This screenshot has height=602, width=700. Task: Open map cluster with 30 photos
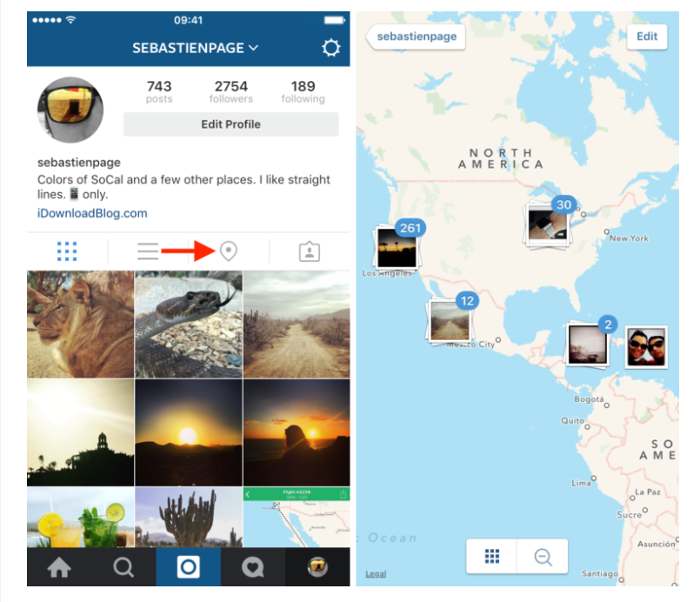(549, 222)
